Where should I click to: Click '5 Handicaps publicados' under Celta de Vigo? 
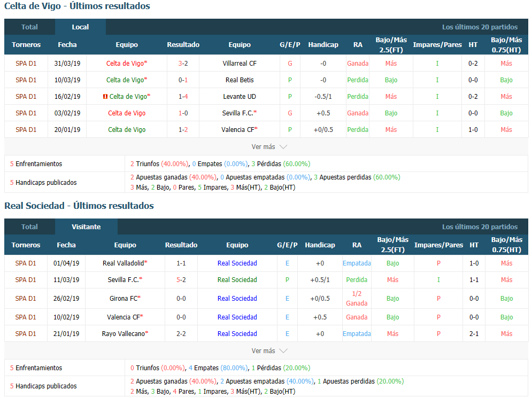[x=43, y=183]
